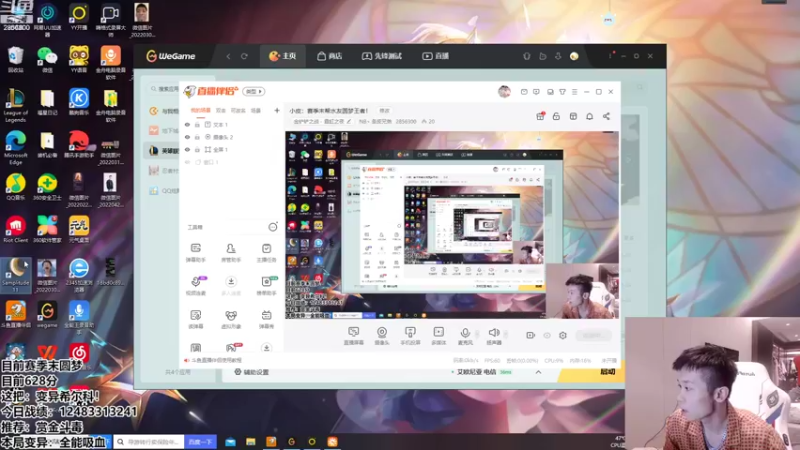Select the second scene tab
The image size is (800, 450).
[220, 110]
